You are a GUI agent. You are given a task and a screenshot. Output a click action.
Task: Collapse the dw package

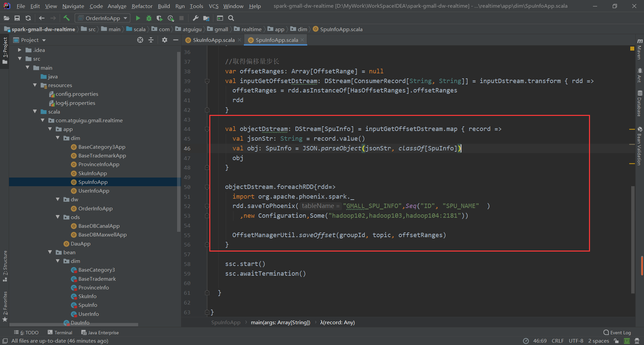[x=58, y=199]
